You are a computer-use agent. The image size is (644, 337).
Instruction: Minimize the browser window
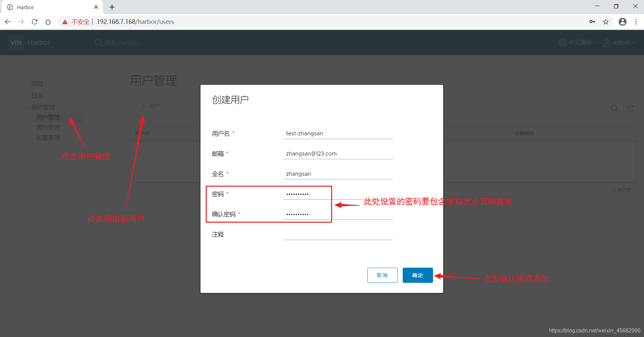point(597,6)
